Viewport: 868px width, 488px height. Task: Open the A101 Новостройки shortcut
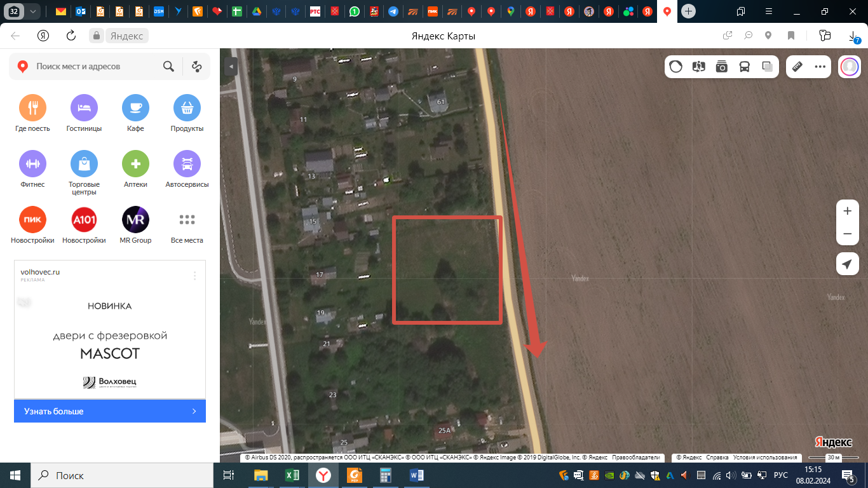click(84, 226)
